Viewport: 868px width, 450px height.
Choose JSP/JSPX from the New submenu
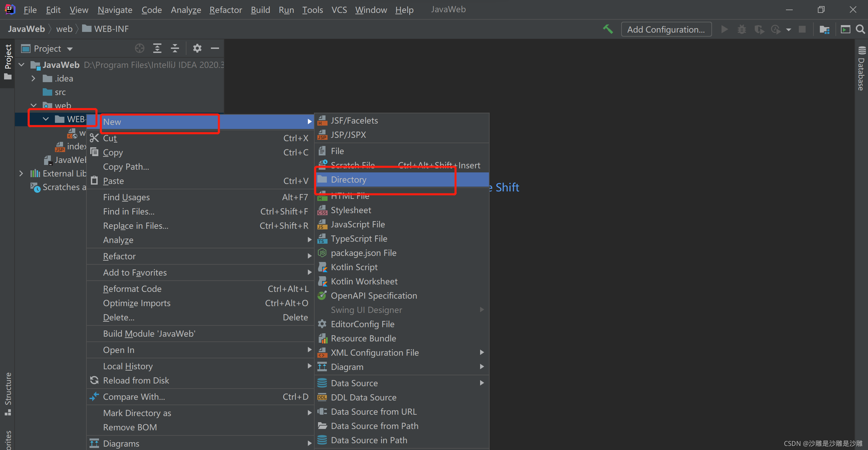348,135
